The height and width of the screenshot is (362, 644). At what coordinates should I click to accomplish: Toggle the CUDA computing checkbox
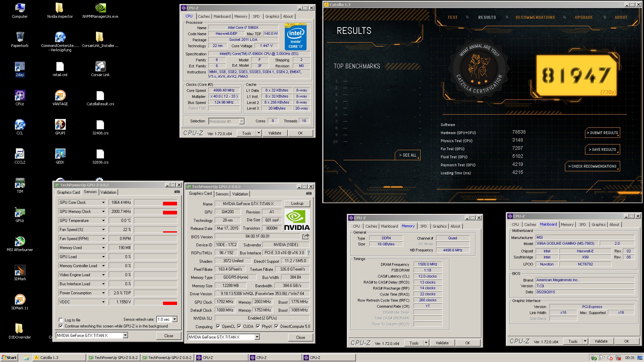(x=239, y=326)
